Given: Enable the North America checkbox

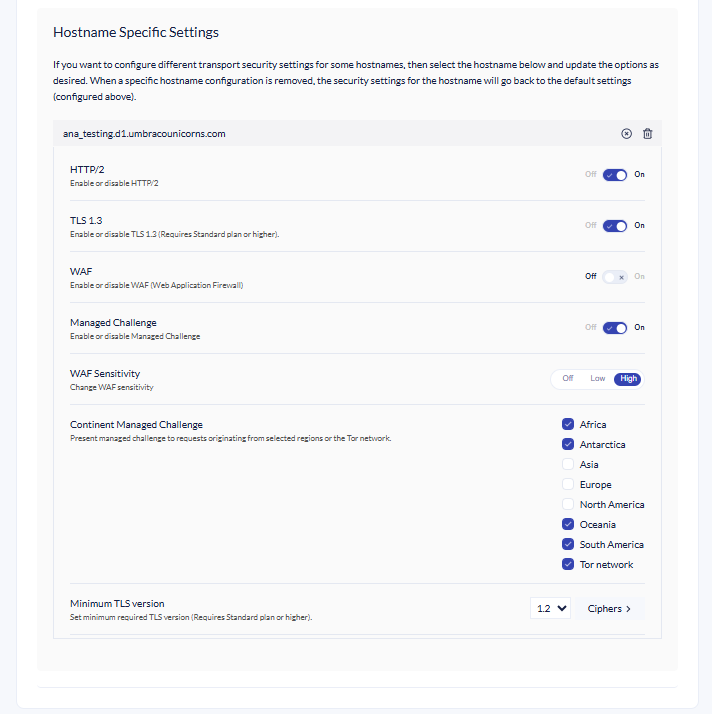Looking at the screenshot, I should [568, 505].
